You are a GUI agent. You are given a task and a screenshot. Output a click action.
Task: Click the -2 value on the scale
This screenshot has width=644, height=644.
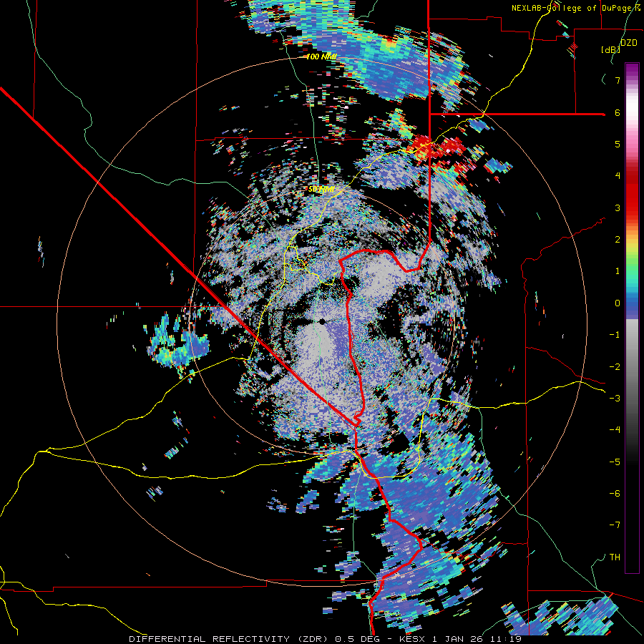(615, 367)
